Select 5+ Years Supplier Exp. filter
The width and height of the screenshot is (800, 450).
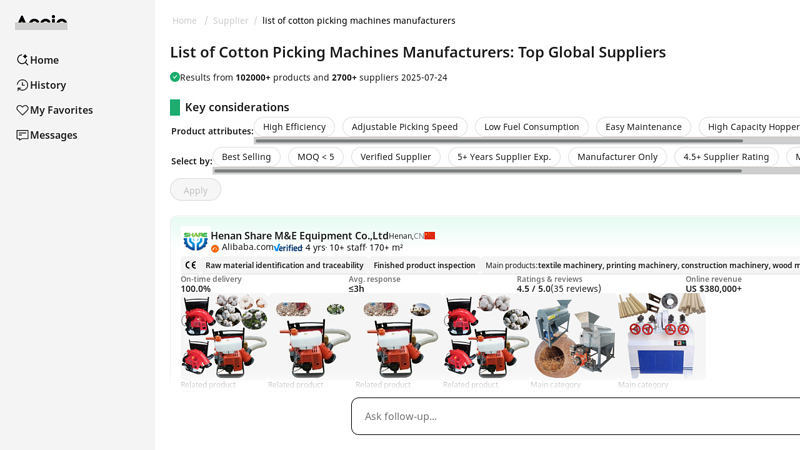pyautogui.click(x=504, y=157)
